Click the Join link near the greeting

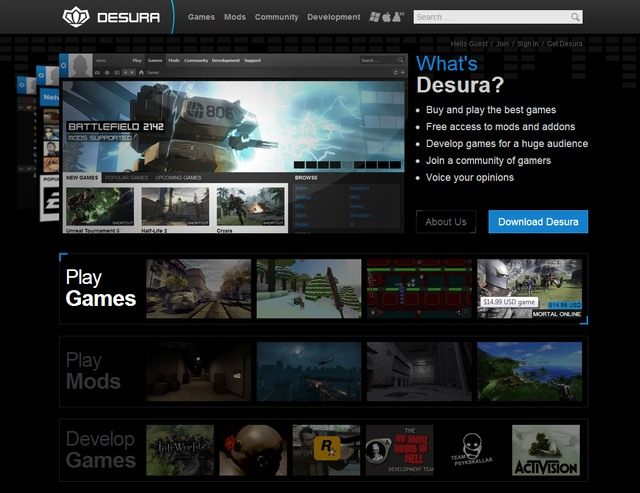504,44
